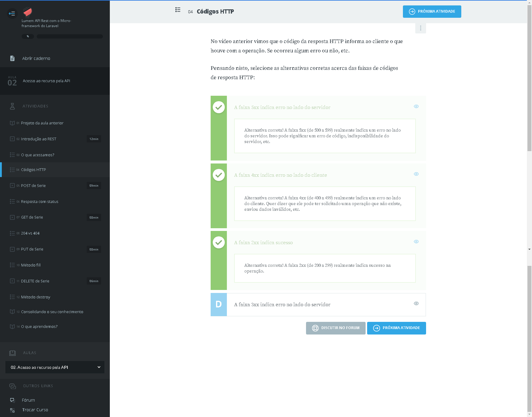The height and width of the screenshot is (417, 532).
Task: Toggle eye icon for 4xx alternative
Action: point(416,174)
